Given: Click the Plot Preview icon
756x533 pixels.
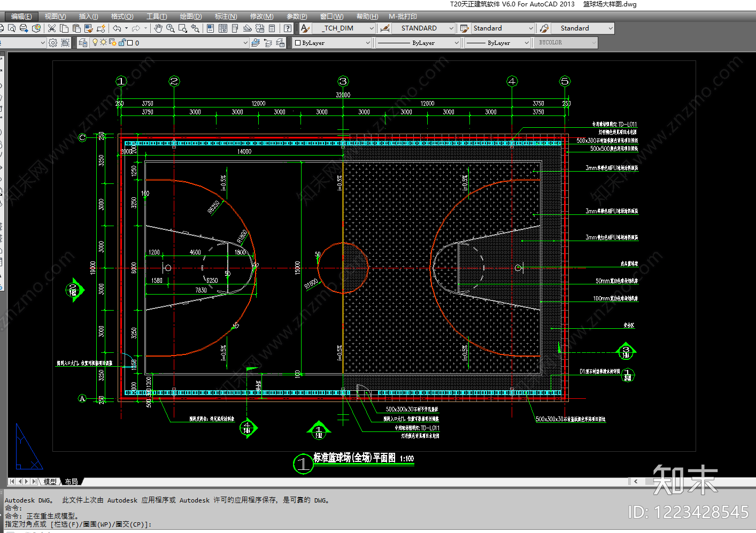Looking at the screenshot, I should (x=12, y=28).
